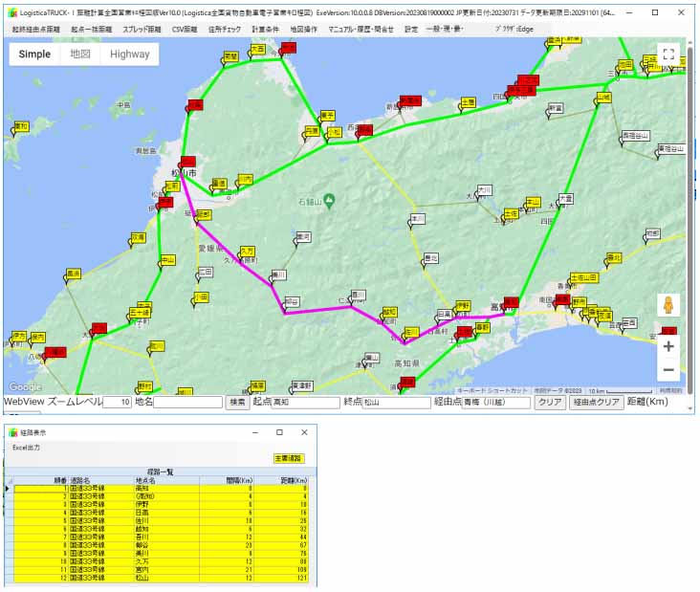The image size is (700, 592).
Task: Switch map to Simple style
Action: click(34, 54)
